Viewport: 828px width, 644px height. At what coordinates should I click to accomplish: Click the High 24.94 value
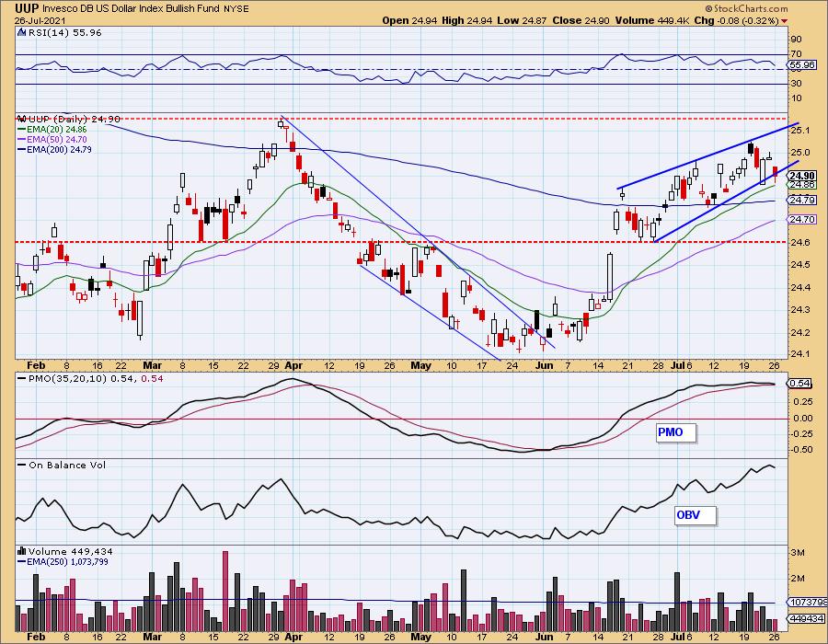[x=467, y=20]
